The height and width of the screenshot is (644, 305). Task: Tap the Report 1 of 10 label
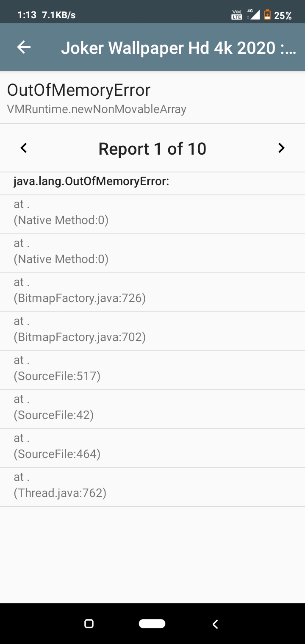152,149
